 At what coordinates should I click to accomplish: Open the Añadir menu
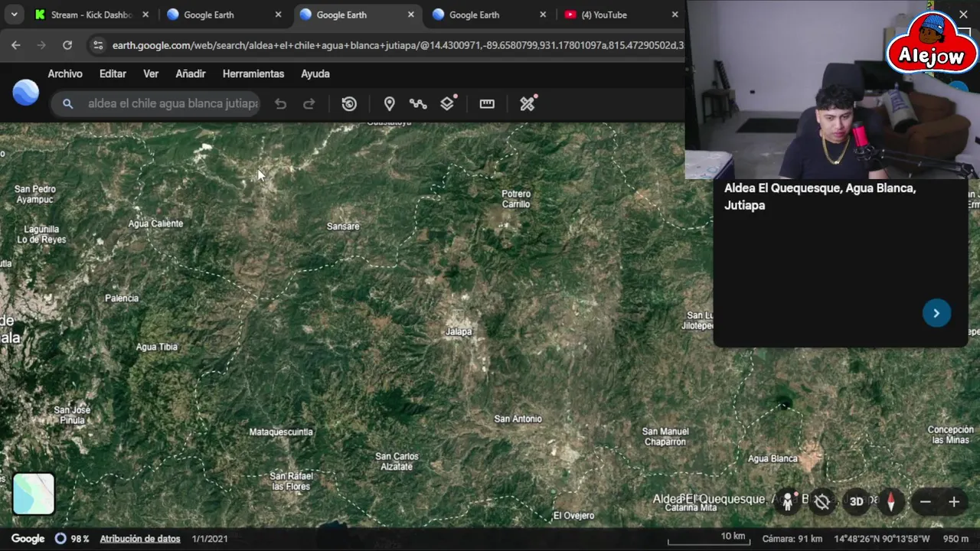191,73
